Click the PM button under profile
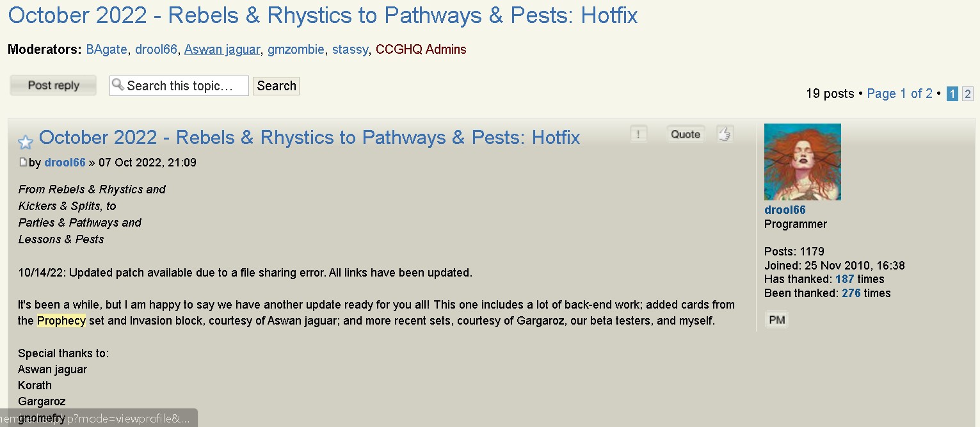 coord(776,319)
